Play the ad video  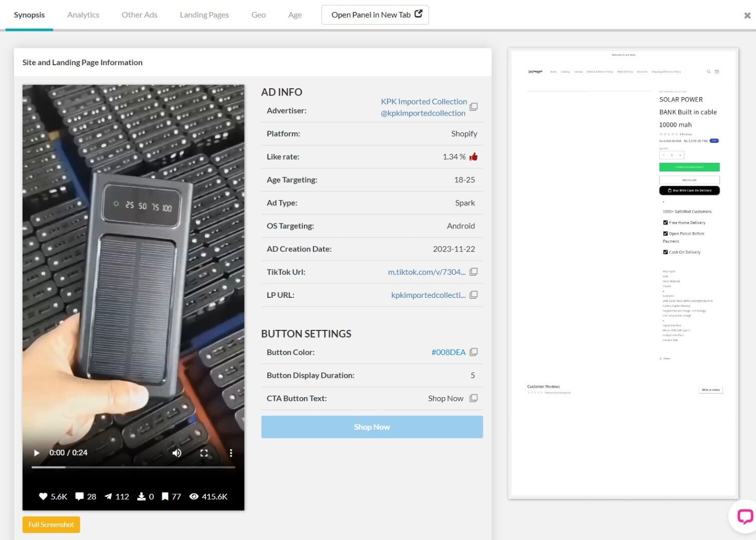pyautogui.click(x=37, y=453)
